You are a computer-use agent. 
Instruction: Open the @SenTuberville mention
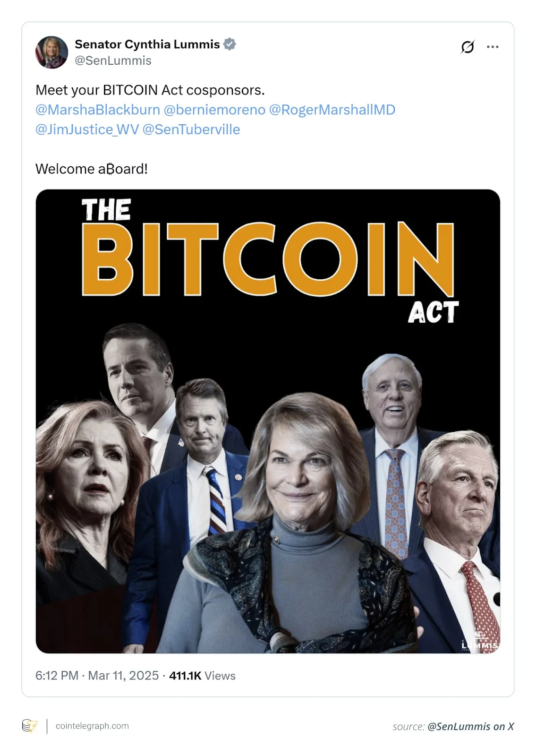pos(192,128)
